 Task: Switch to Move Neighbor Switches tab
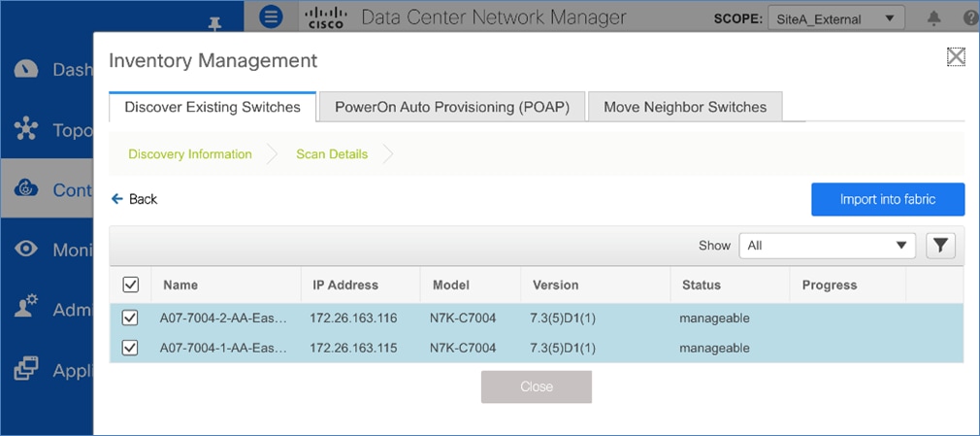pos(685,107)
